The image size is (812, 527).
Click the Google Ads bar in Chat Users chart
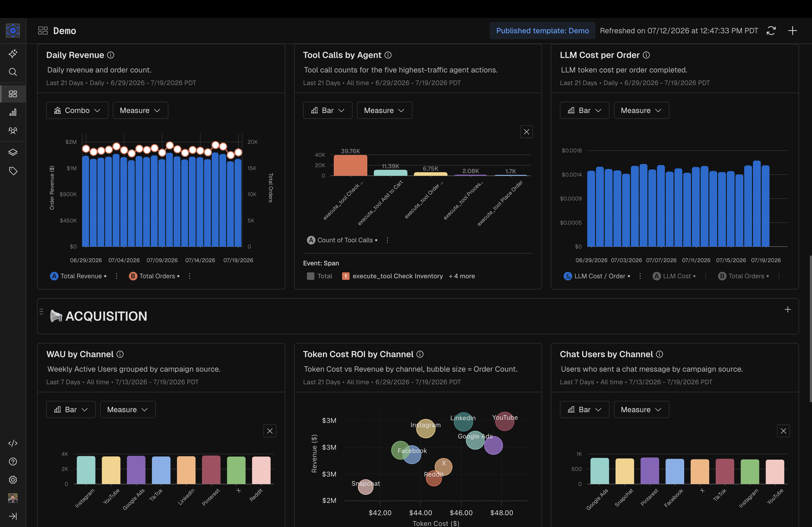tap(599, 471)
